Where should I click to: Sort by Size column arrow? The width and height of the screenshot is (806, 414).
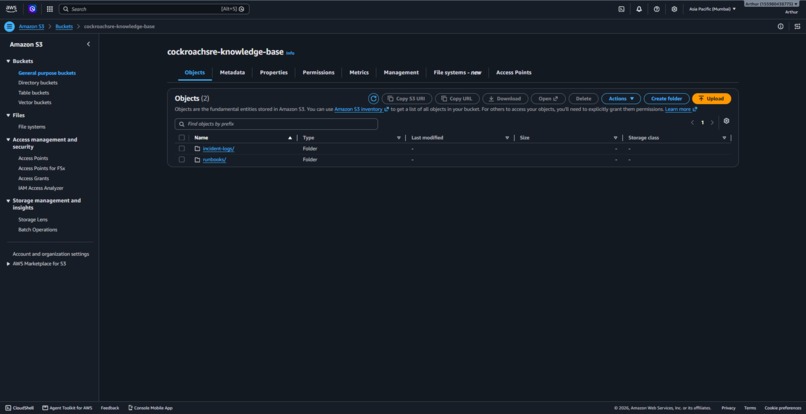tap(615, 138)
